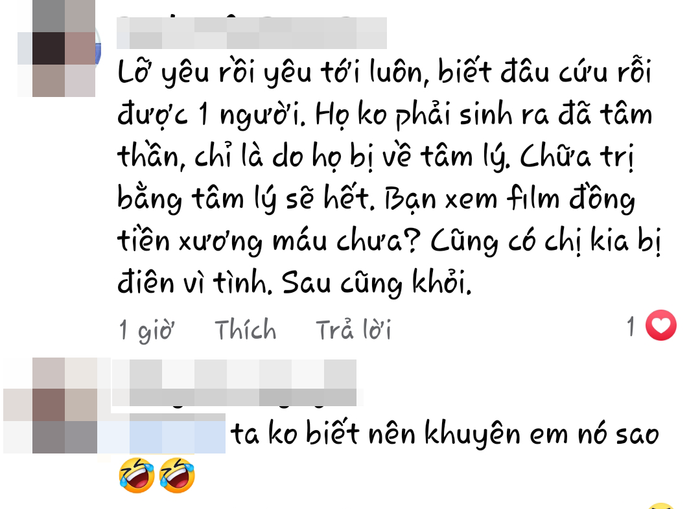The width and height of the screenshot is (700, 509).
Task: Click the partial emoji at bottom-right corner
Action: (661, 506)
